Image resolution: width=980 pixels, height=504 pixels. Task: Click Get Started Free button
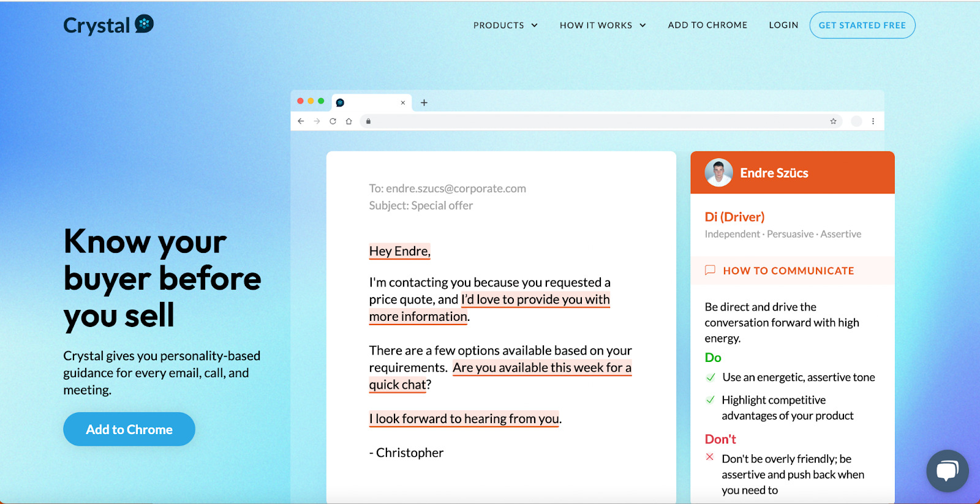pyautogui.click(x=862, y=25)
